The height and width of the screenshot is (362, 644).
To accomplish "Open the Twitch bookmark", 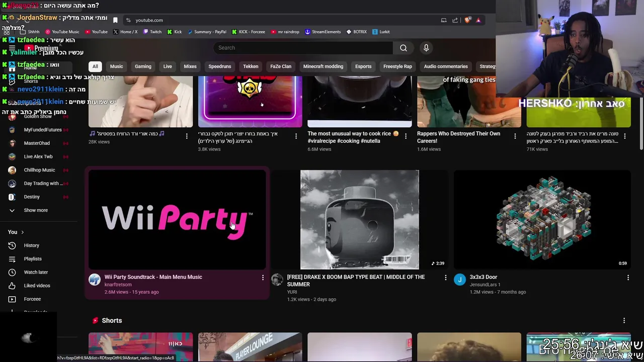I will (152, 32).
